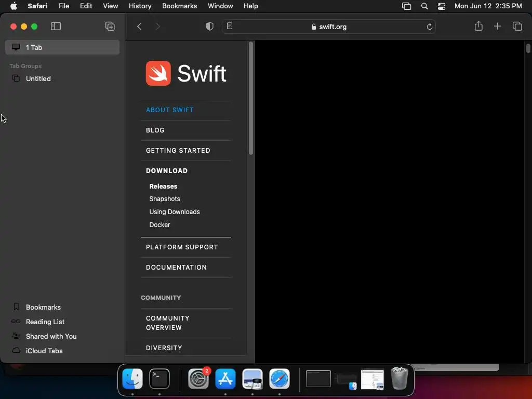Open Getting Started link

[x=178, y=150]
